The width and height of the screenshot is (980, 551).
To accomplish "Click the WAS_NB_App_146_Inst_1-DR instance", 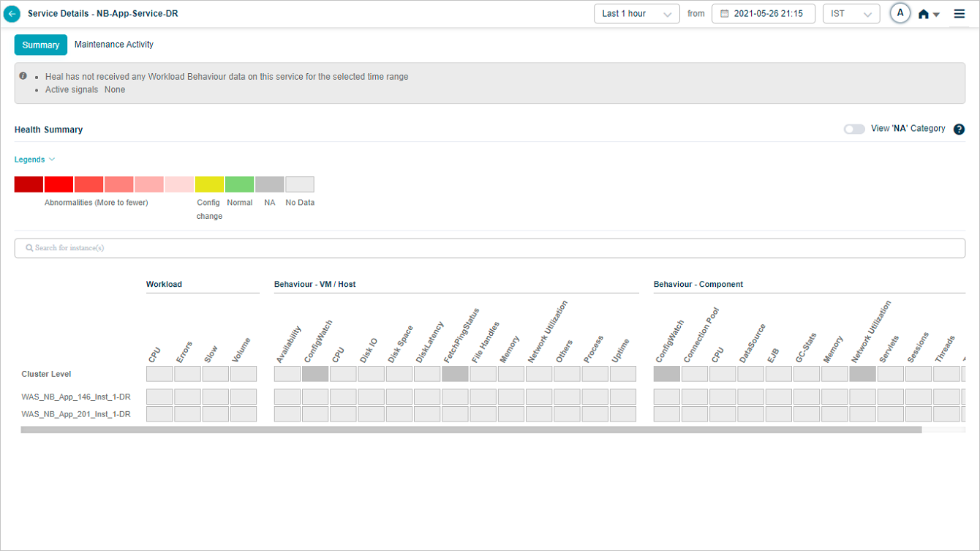I will (76, 397).
